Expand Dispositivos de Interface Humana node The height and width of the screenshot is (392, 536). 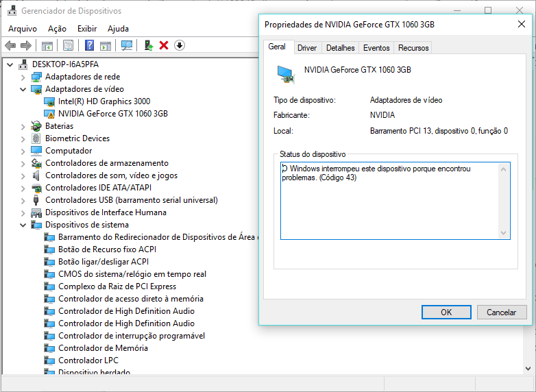(23, 213)
